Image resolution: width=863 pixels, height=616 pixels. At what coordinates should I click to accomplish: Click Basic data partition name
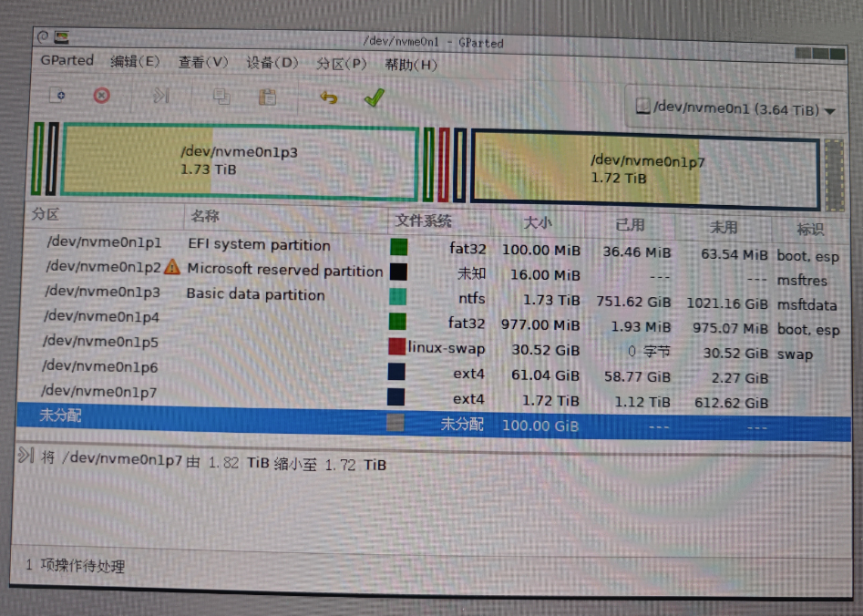click(256, 294)
